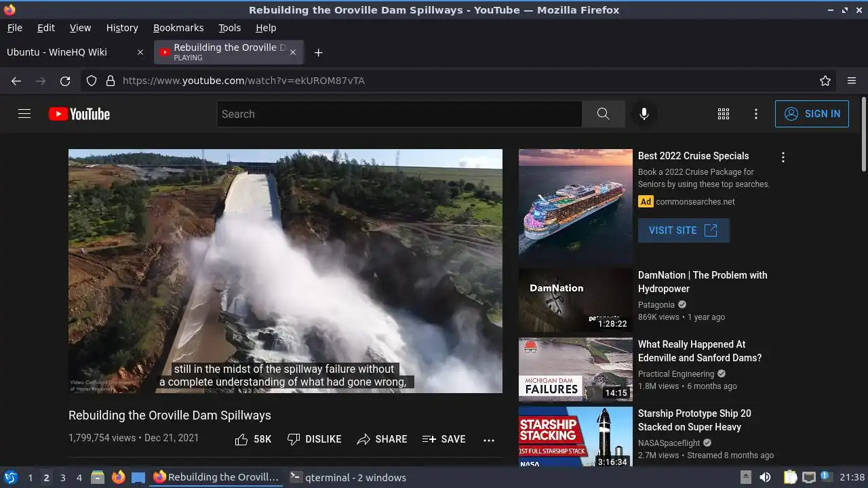Click the Patagonia channel name
868x488 pixels.
click(x=656, y=305)
